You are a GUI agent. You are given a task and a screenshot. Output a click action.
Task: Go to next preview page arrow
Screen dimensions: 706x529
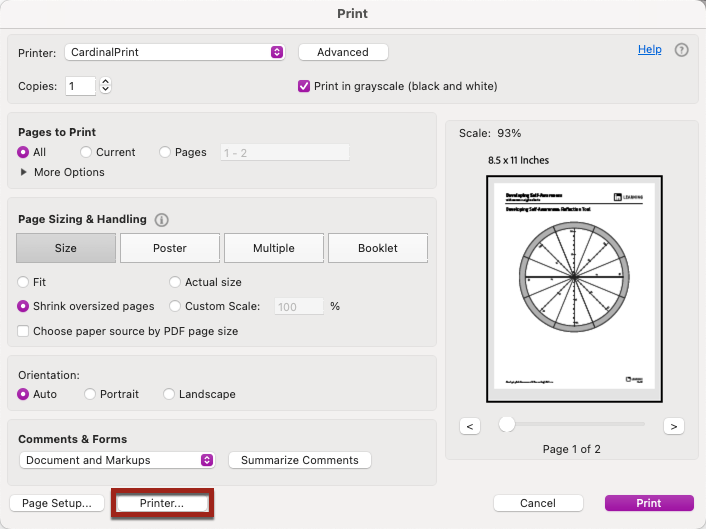pyautogui.click(x=674, y=426)
